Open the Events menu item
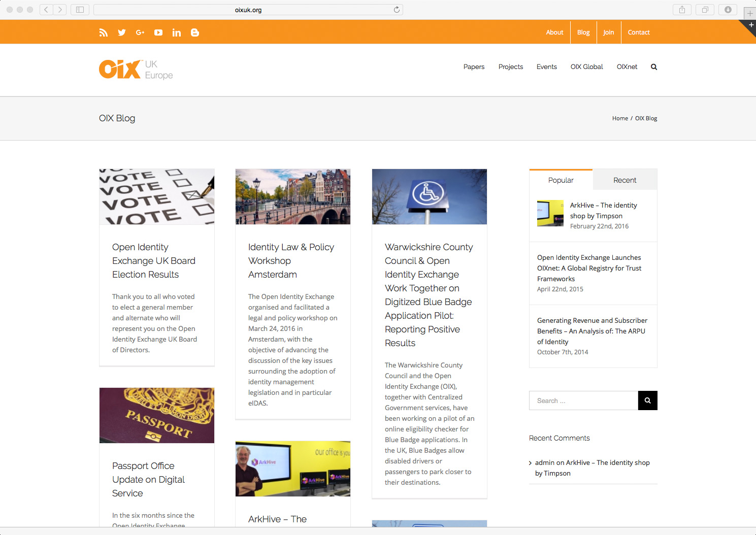This screenshot has height=535, width=756. [x=547, y=67]
